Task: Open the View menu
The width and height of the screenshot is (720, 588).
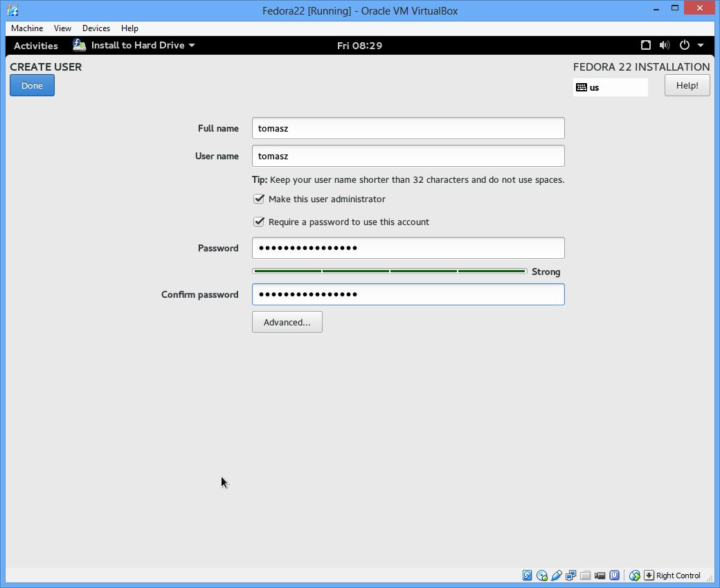Action: [x=62, y=28]
